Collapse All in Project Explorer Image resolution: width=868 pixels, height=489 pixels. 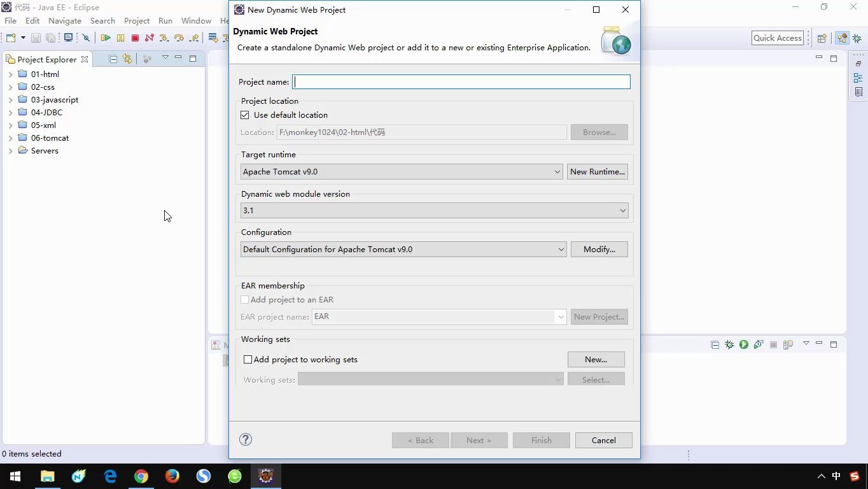click(113, 59)
